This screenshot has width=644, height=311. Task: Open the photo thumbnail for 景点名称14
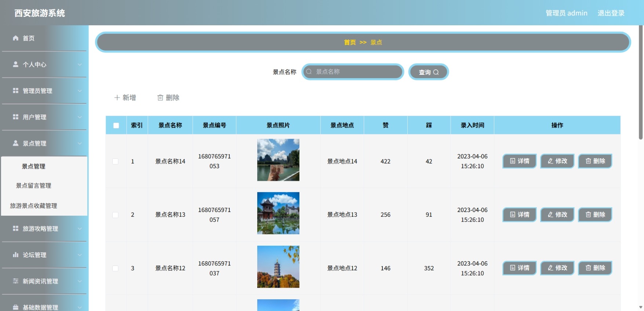pyautogui.click(x=278, y=160)
